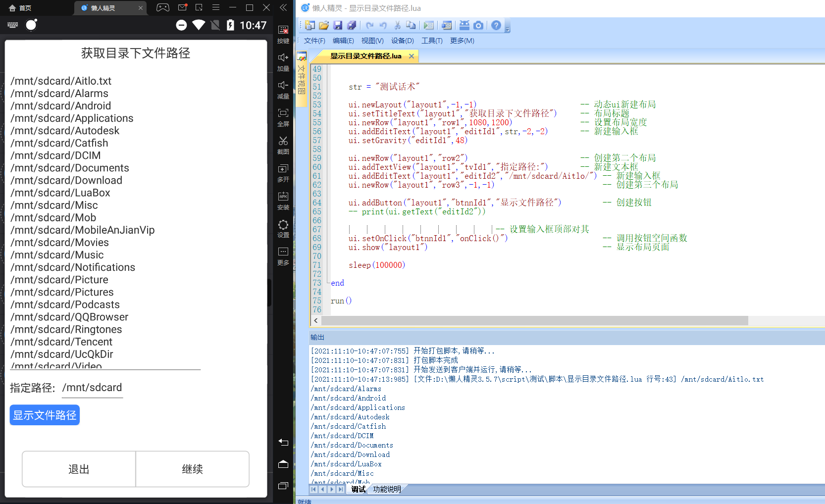Open help with the question mark icon
This screenshot has height=504, width=825.
pyautogui.click(x=496, y=25)
